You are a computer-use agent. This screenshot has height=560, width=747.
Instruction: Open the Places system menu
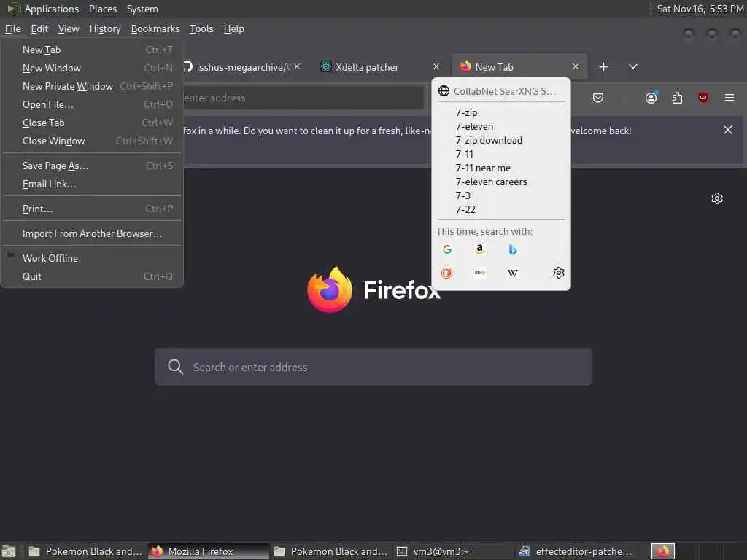point(102,9)
